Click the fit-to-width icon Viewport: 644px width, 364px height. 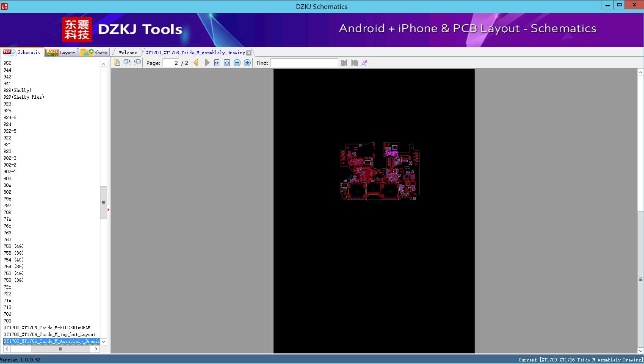click(x=217, y=63)
